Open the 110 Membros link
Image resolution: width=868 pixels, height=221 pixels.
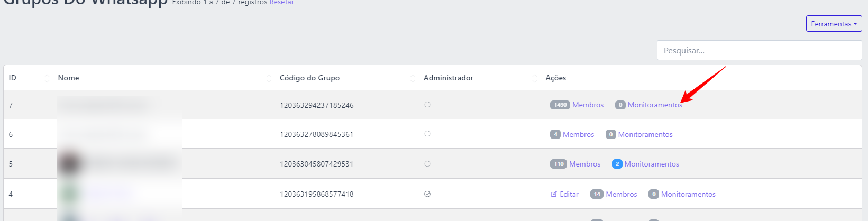[575, 164]
